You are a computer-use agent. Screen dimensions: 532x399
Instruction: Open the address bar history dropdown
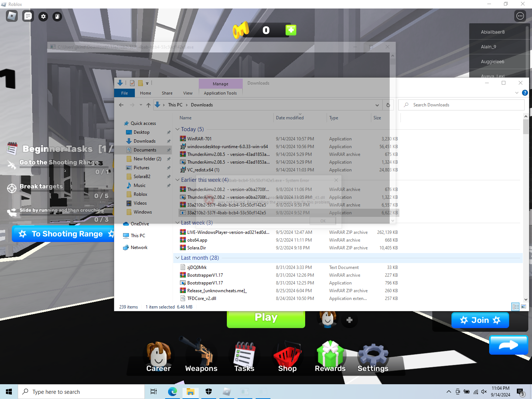377,105
